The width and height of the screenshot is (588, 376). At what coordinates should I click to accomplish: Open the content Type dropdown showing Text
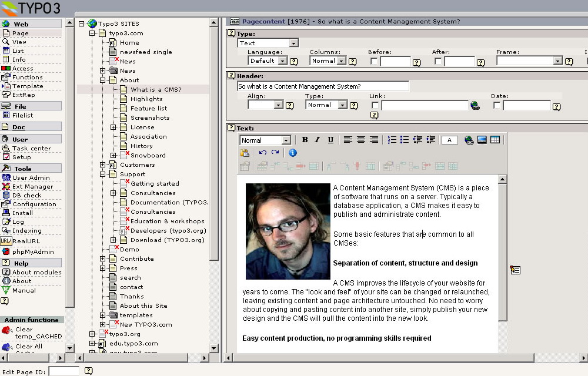click(x=268, y=43)
